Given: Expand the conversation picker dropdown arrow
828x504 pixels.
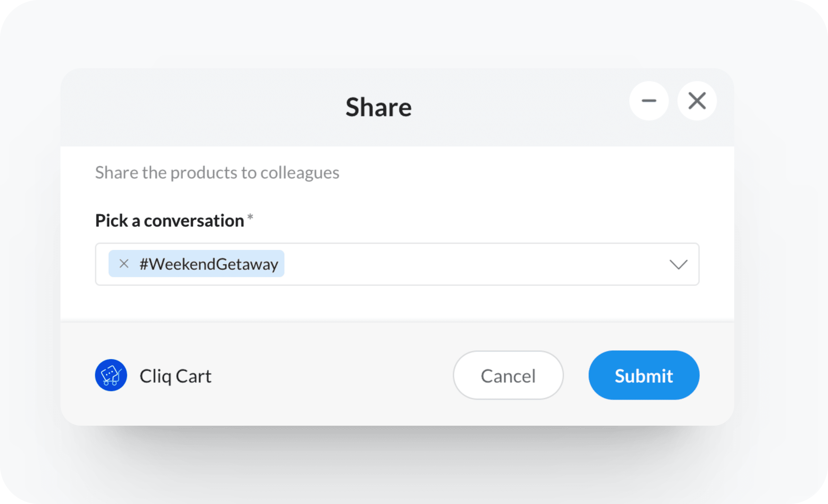Looking at the screenshot, I should [x=678, y=264].
